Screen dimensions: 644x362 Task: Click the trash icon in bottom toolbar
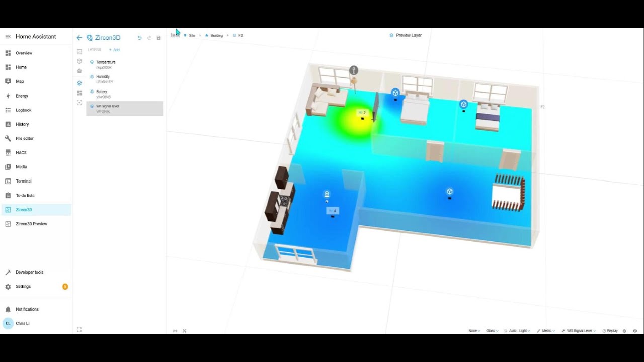624,331
